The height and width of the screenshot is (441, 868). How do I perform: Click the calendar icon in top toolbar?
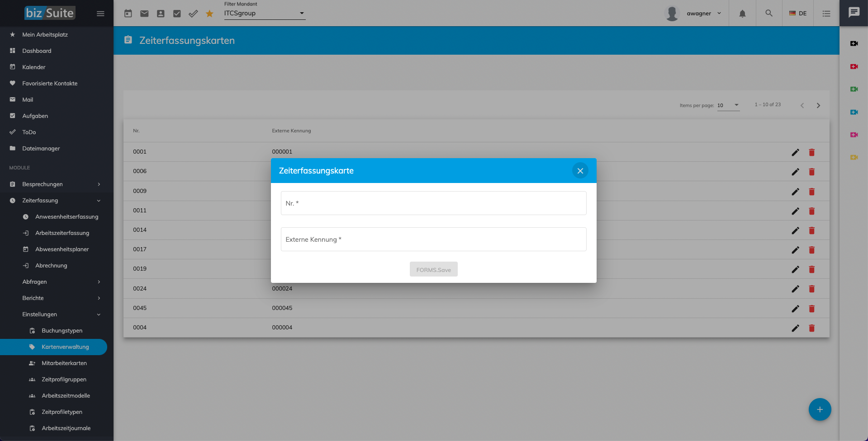pos(128,14)
